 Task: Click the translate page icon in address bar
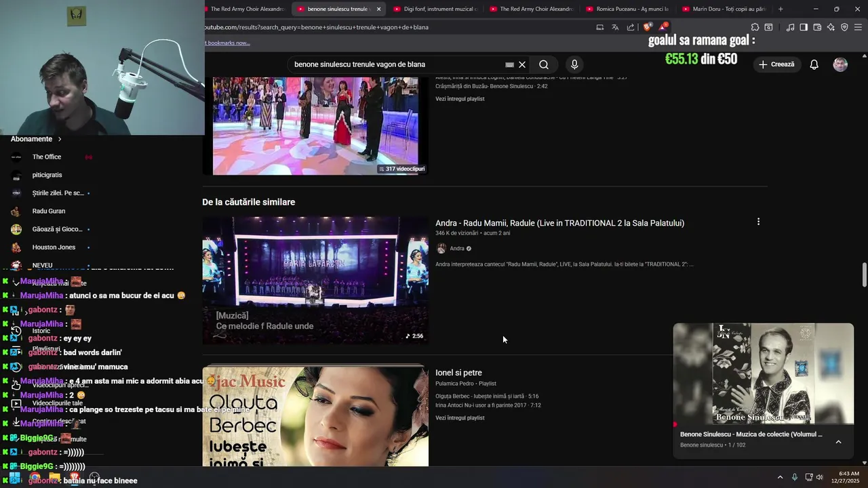click(615, 27)
